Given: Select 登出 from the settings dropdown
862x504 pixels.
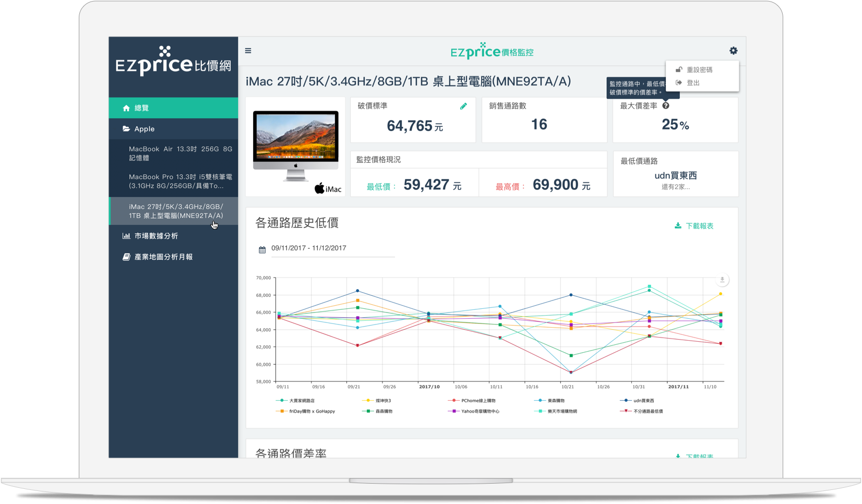Looking at the screenshot, I should tap(702, 82).
